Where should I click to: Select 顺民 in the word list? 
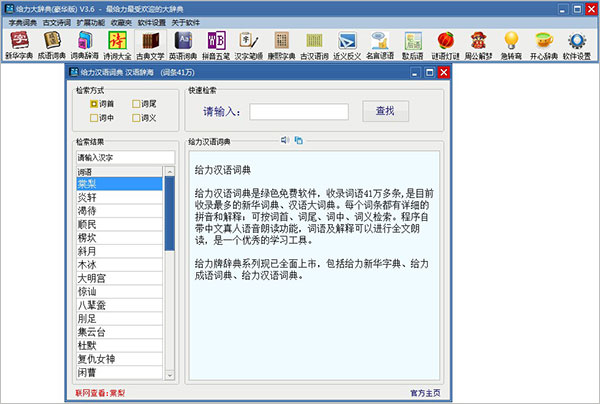(119, 224)
